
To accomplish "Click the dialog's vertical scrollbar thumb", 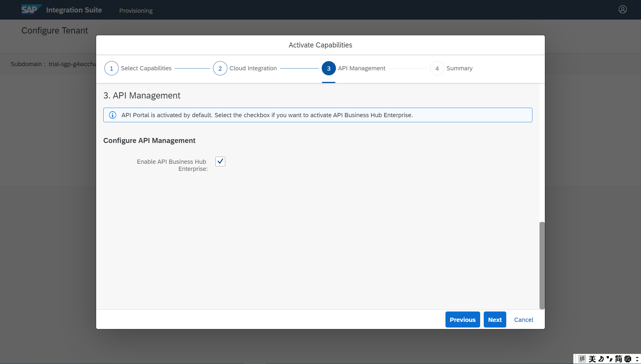I will pyautogui.click(x=542, y=266).
